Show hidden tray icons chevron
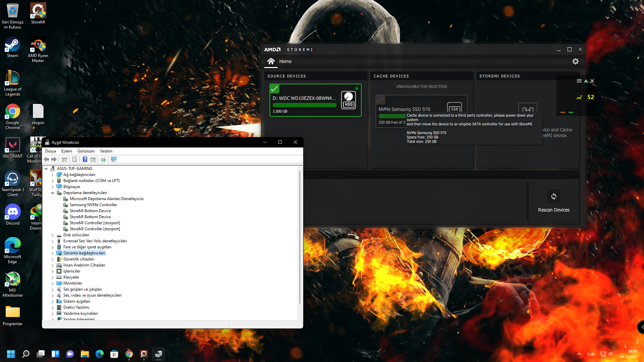This screenshot has height=362, width=644. coord(579,354)
